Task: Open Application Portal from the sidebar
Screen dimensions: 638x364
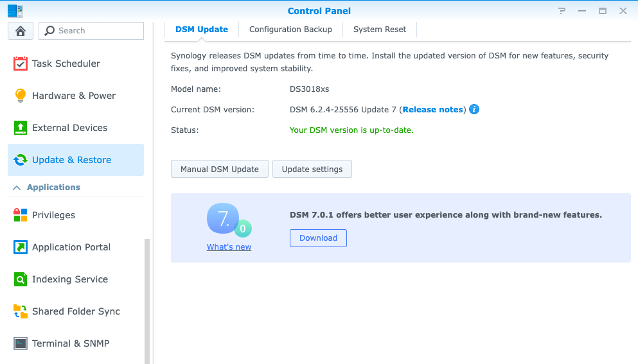Action: tap(76, 247)
